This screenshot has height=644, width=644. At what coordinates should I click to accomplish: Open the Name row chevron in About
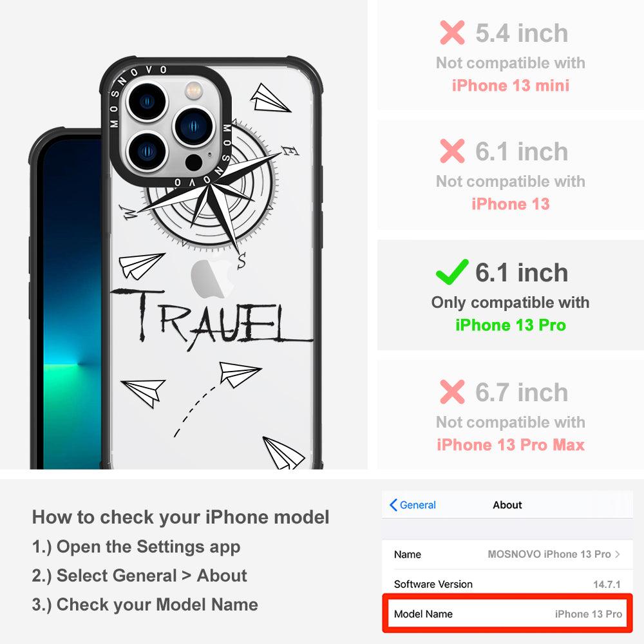pyautogui.click(x=618, y=554)
